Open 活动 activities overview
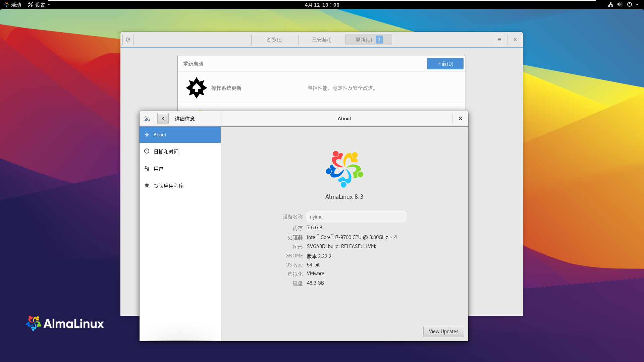The width and height of the screenshot is (644, 362). pos(13,5)
